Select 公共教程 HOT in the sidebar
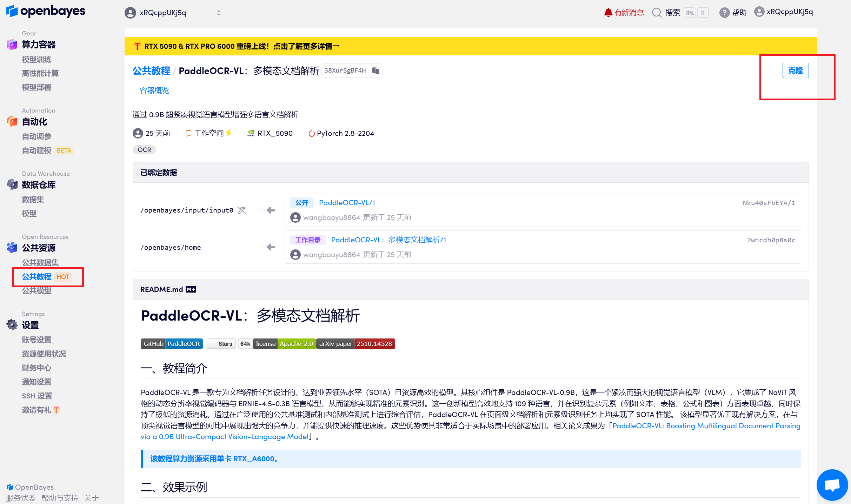This screenshot has height=504, width=851. tap(37, 277)
